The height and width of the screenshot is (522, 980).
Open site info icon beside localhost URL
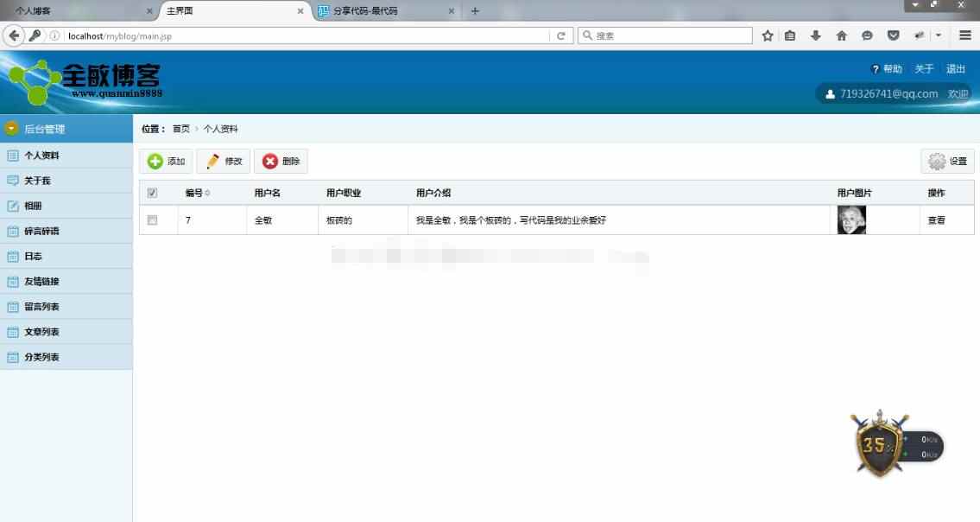(54, 35)
